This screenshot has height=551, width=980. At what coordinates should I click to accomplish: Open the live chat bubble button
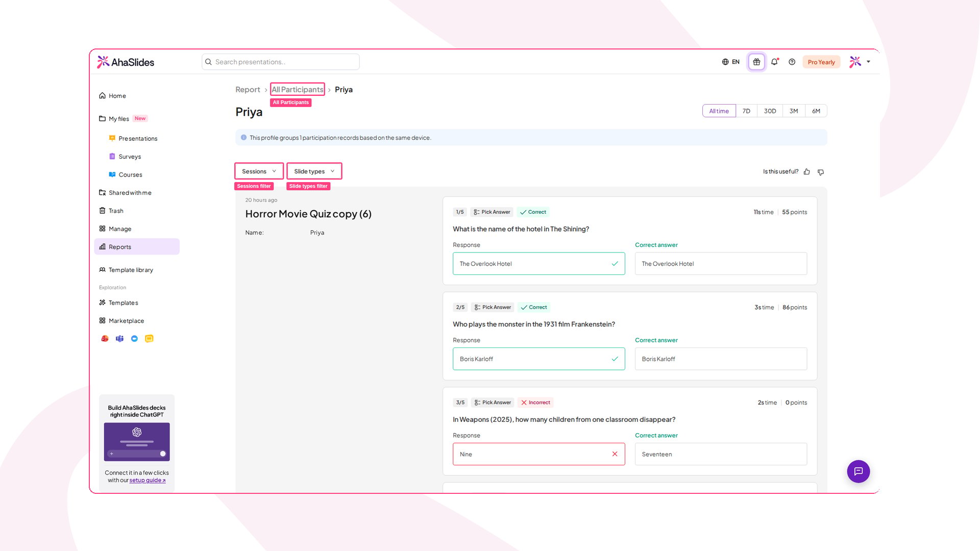(858, 471)
